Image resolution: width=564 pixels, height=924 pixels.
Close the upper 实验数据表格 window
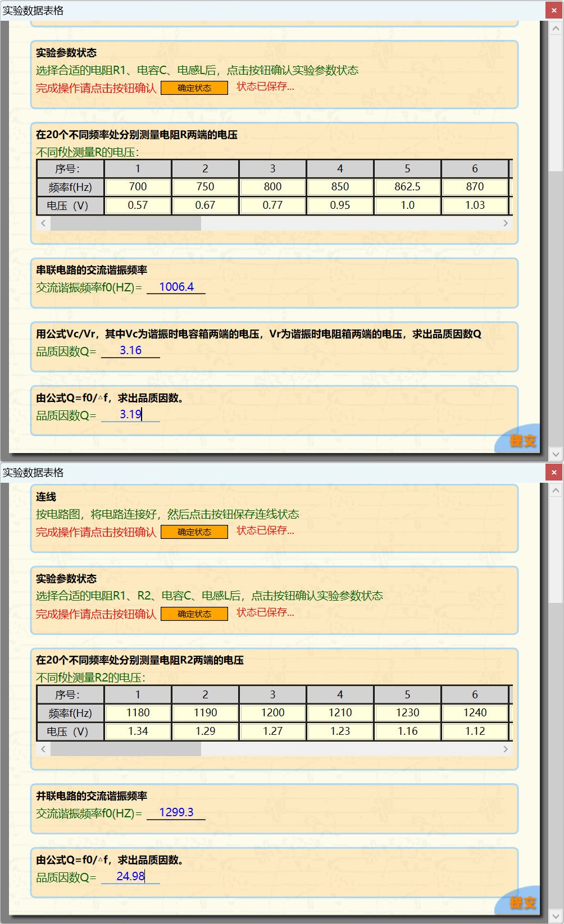[554, 11]
